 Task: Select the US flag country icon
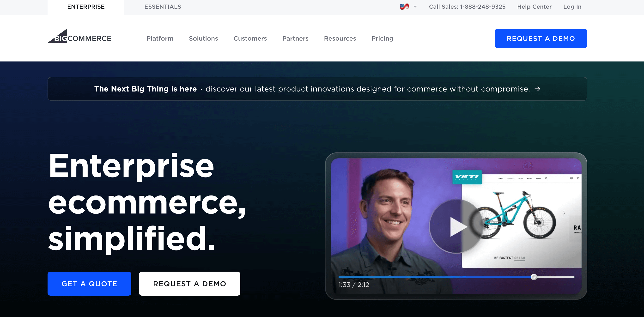click(405, 7)
